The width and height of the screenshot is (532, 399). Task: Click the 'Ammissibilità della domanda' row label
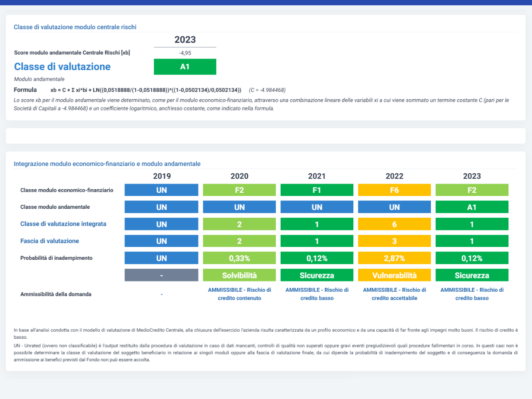point(56,294)
